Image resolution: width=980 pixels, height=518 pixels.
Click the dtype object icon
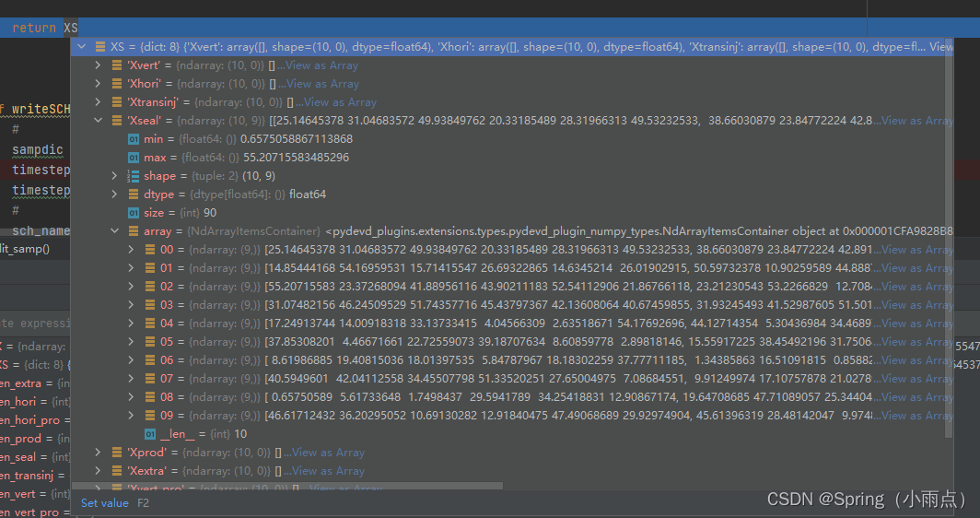(134, 194)
